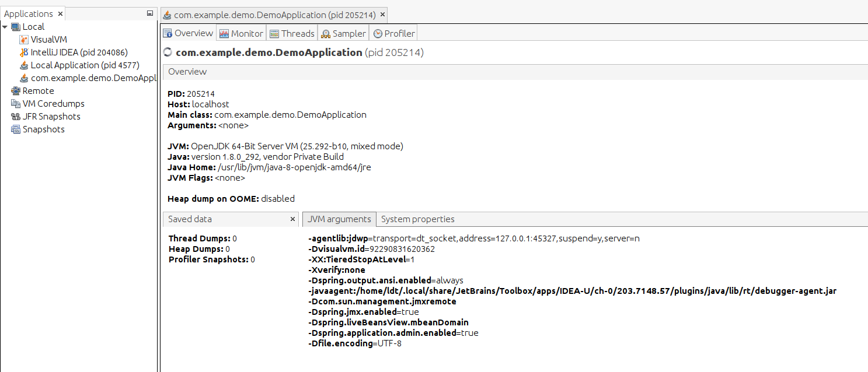Click Heap dump on OOME: disabled text

click(231, 199)
